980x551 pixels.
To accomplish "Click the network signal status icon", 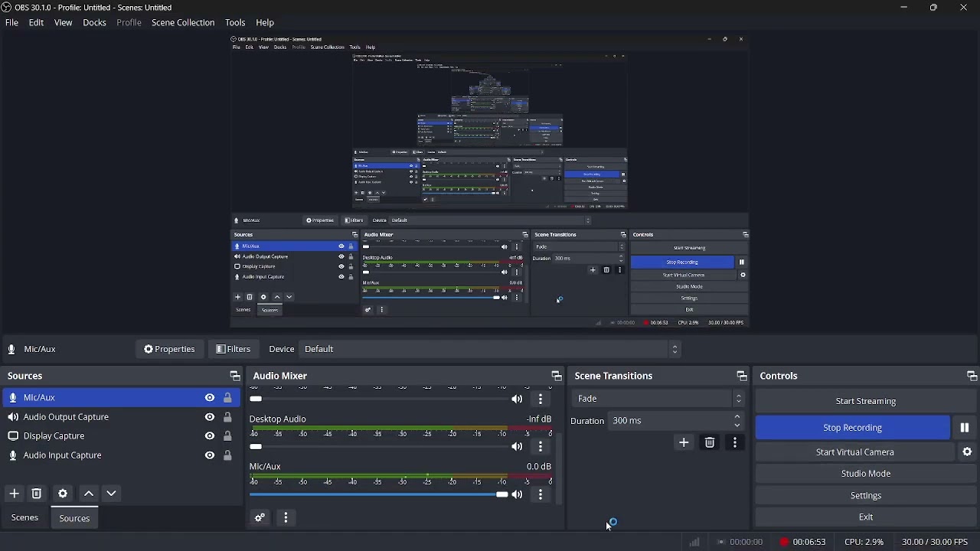I will (x=695, y=543).
